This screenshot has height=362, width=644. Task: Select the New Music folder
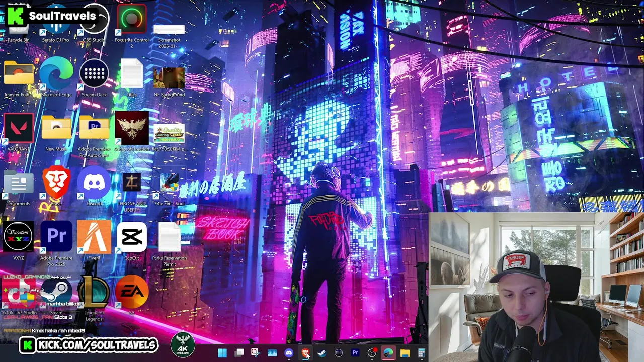click(56, 133)
